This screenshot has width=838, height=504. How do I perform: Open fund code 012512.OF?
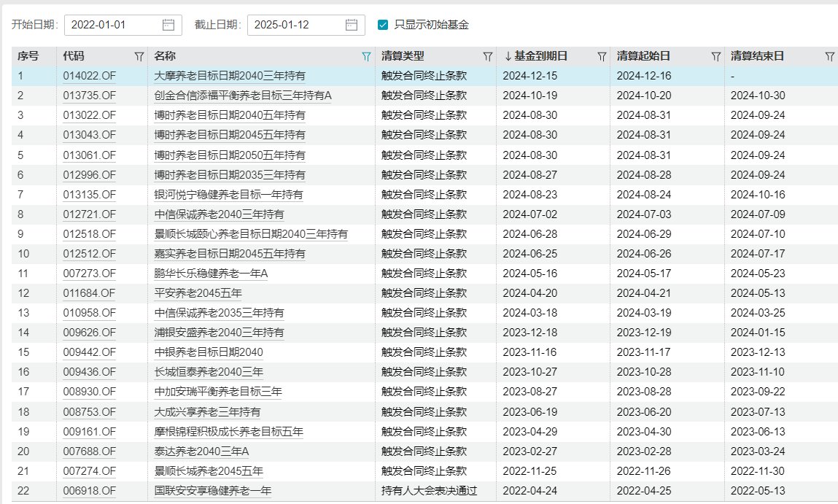tap(89, 255)
